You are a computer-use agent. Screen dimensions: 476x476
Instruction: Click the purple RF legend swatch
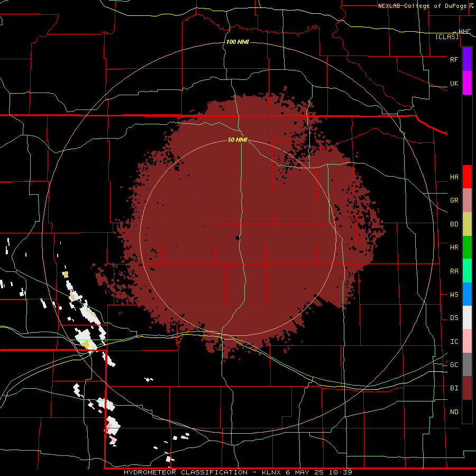[467, 59]
